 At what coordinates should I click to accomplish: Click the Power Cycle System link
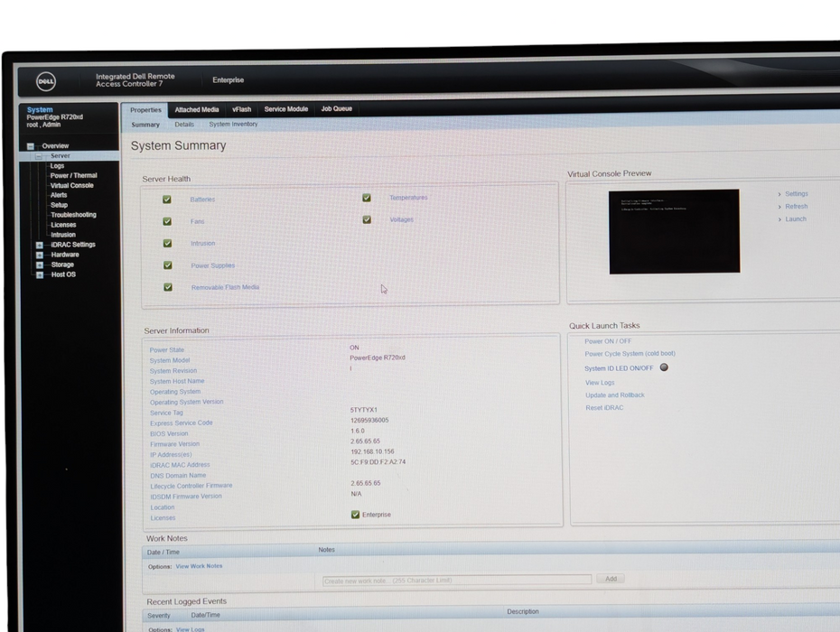click(x=630, y=354)
